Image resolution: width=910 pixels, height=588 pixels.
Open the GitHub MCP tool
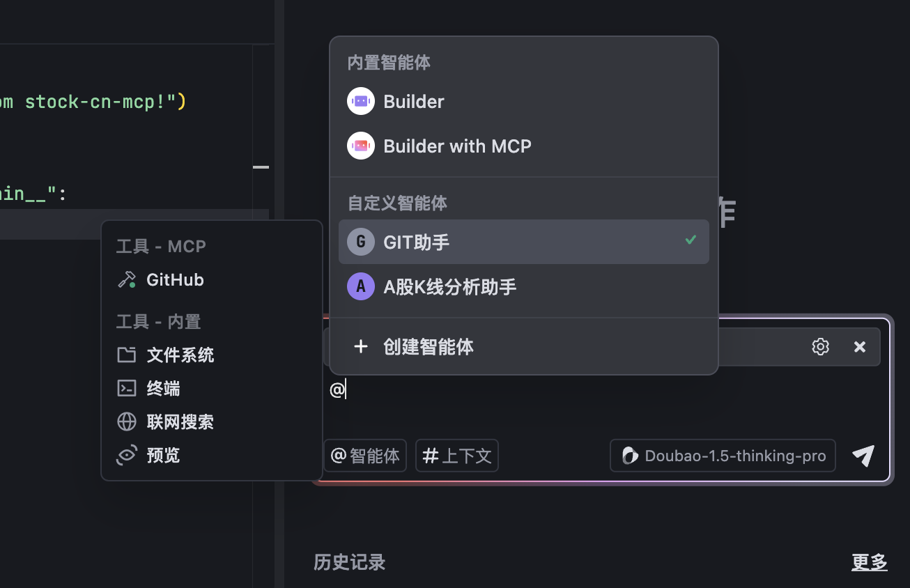pos(175,279)
